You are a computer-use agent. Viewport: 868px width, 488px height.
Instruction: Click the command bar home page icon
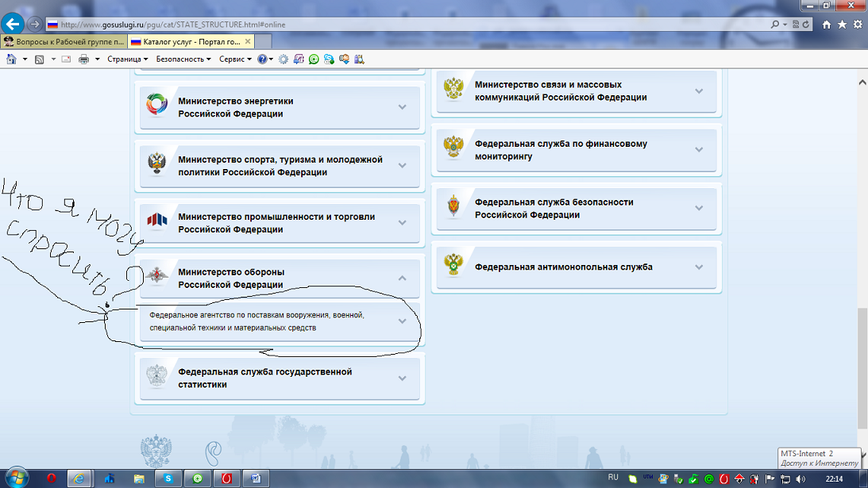coord(11,59)
